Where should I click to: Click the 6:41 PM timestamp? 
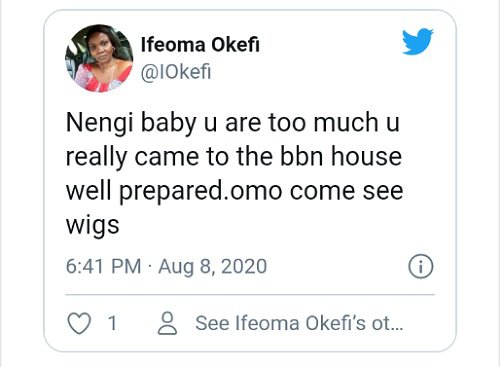point(104,266)
